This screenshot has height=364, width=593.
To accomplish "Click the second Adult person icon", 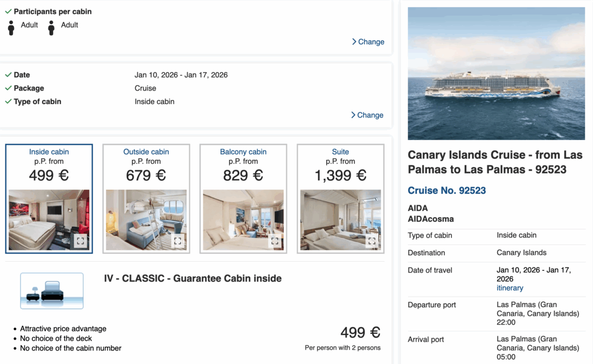I will tap(51, 28).
